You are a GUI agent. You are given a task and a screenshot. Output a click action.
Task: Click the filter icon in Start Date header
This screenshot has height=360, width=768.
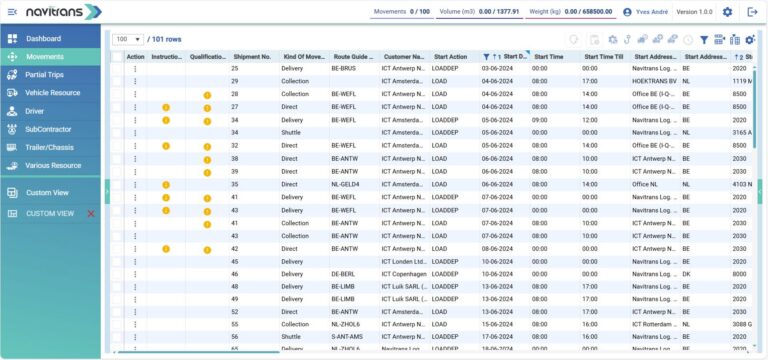coord(486,57)
